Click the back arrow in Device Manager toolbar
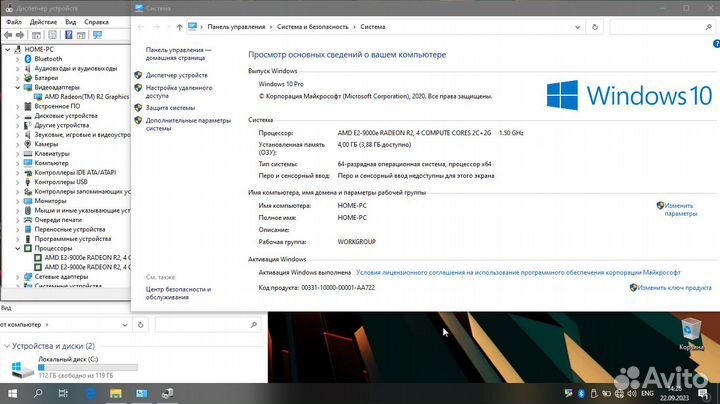720x404 pixels. 8,35
